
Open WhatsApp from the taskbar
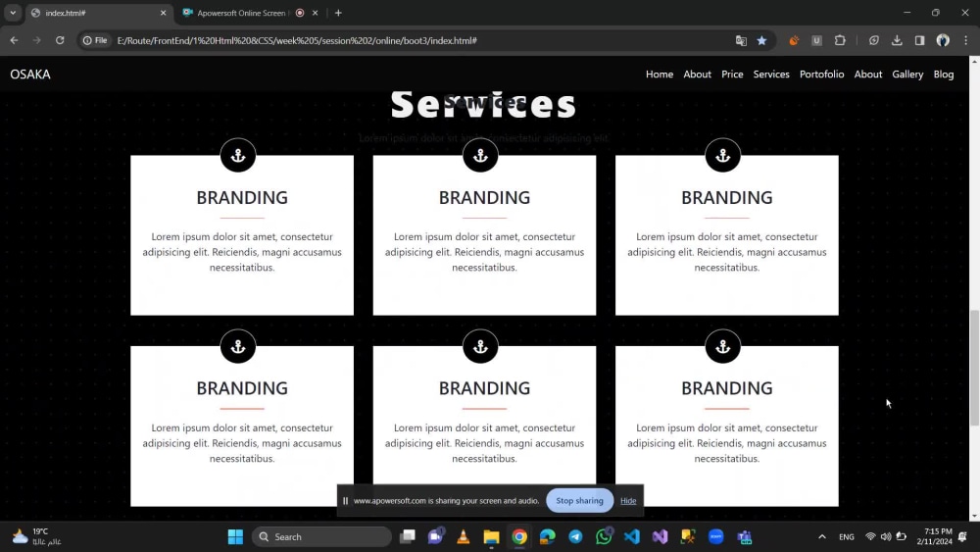coord(604,536)
